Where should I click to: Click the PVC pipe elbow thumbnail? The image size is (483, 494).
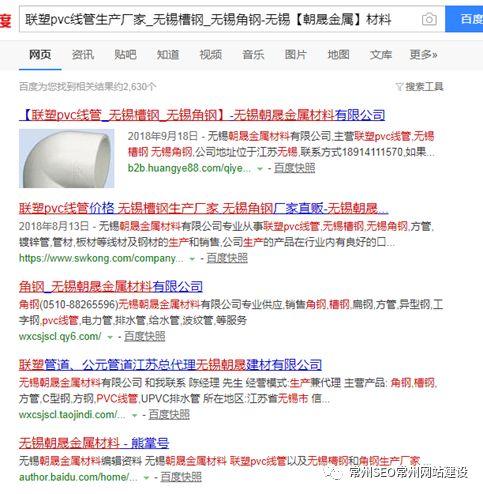[67, 159]
